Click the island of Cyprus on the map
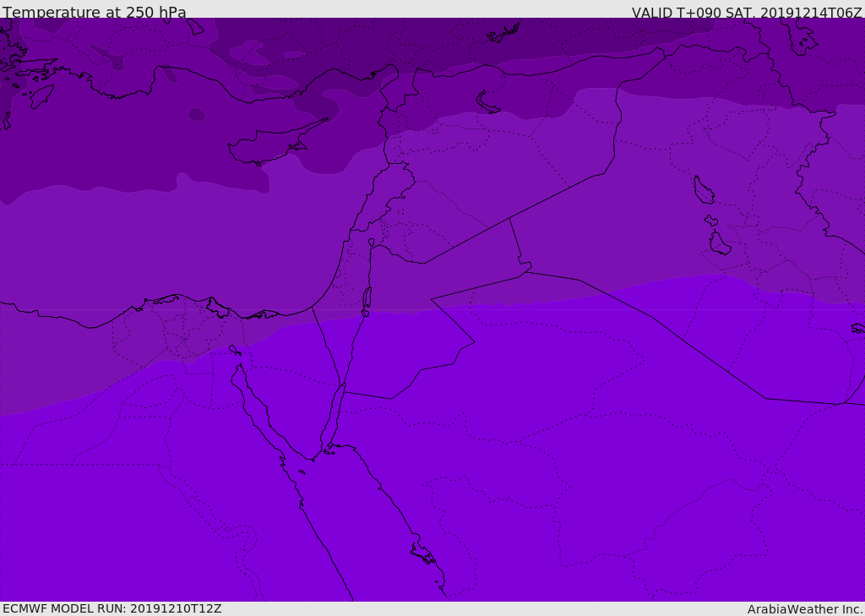The image size is (865, 616). 270,144
